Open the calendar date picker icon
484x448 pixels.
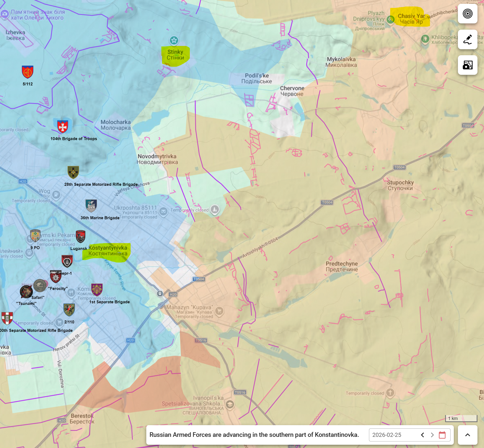(442, 435)
